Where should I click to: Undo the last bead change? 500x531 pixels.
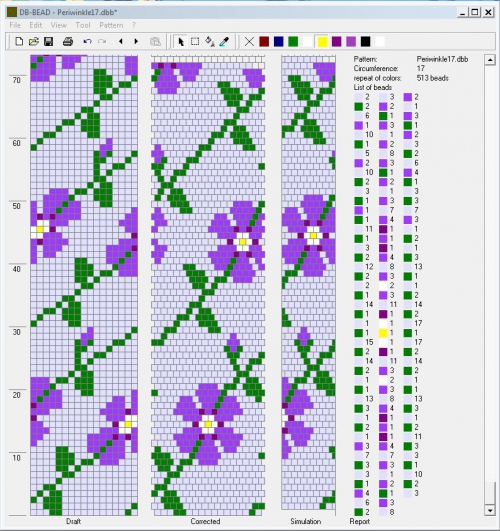pos(87,42)
